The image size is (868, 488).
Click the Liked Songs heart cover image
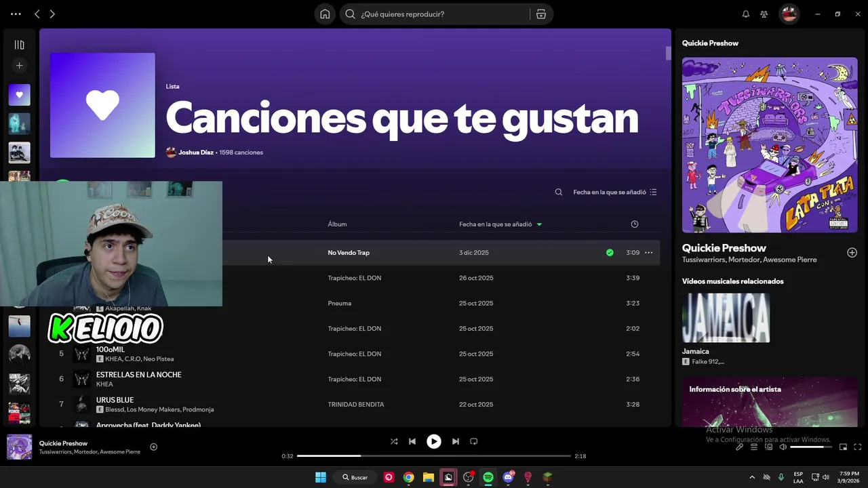tap(102, 105)
